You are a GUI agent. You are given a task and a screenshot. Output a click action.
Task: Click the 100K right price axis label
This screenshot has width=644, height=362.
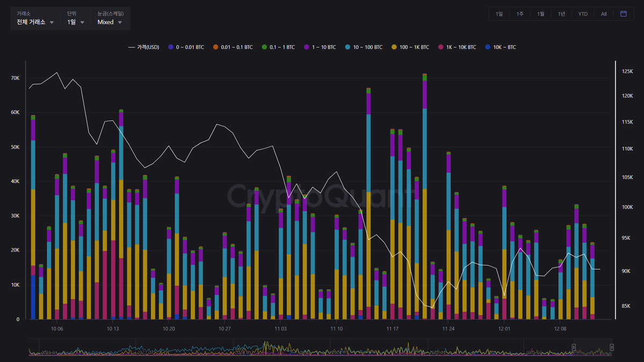click(627, 207)
